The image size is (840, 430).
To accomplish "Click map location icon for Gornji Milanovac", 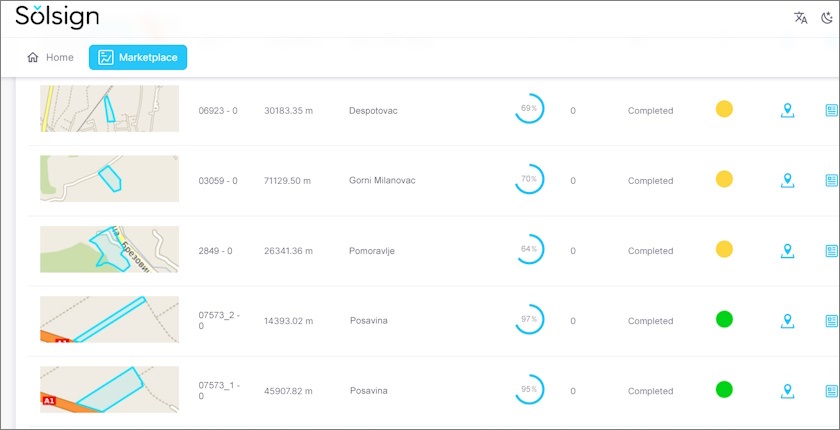I will [x=787, y=180].
